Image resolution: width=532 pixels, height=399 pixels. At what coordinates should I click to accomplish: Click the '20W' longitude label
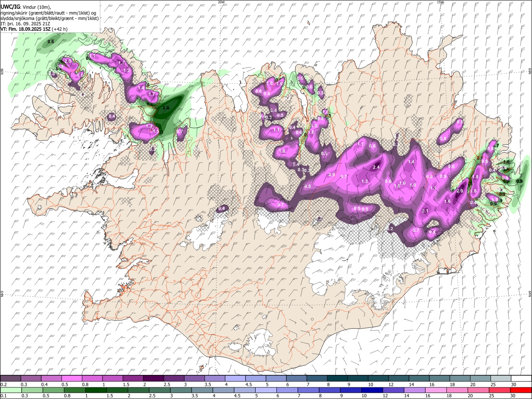pos(221,2)
